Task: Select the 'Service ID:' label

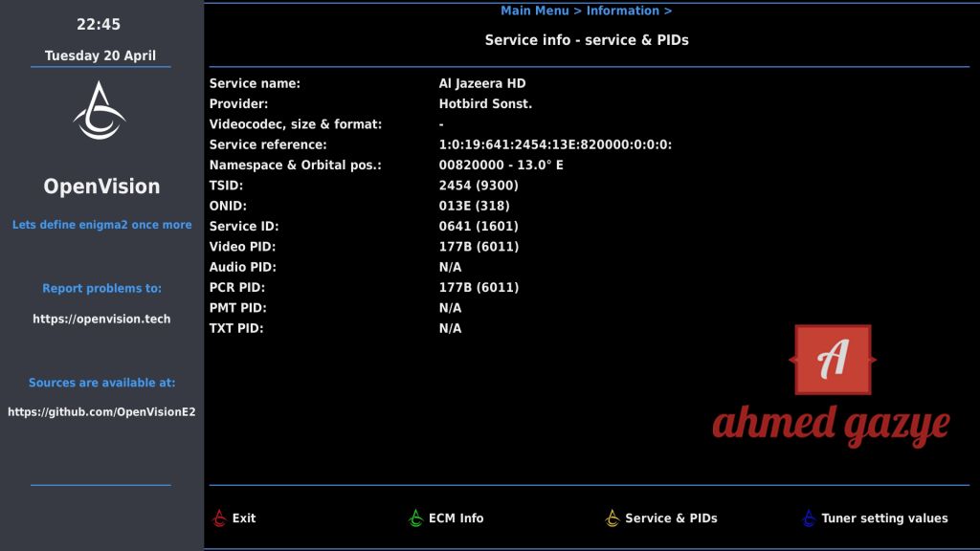Action: click(x=244, y=226)
